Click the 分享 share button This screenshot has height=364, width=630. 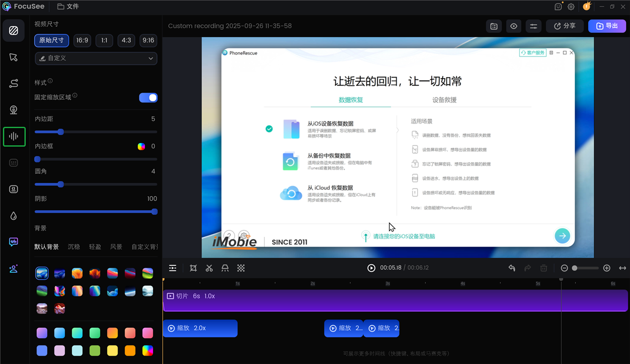565,26
